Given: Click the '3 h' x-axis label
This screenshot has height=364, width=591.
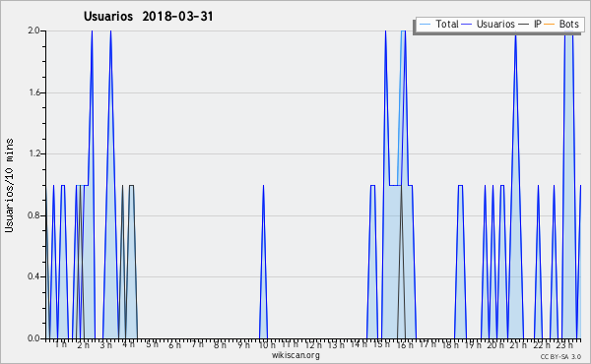Looking at the screenshot, I should point(106,344).
